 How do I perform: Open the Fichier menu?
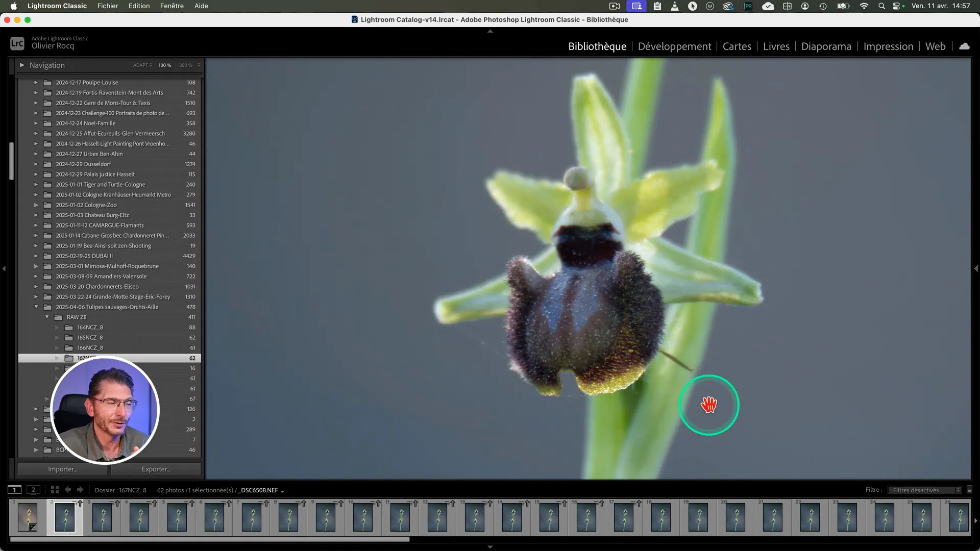[x=108, y=6]
